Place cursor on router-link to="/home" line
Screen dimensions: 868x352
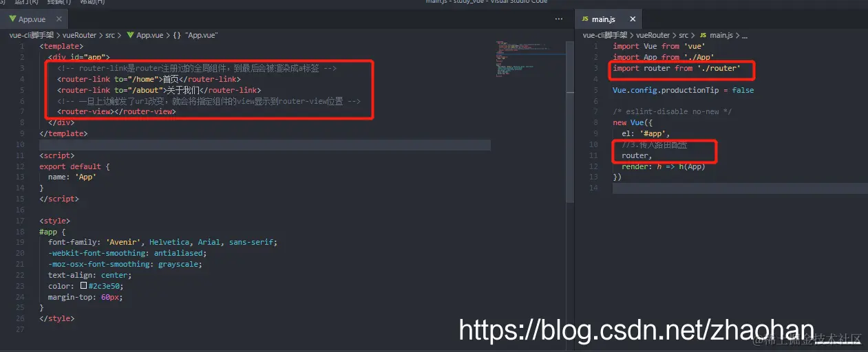point(149,79)
